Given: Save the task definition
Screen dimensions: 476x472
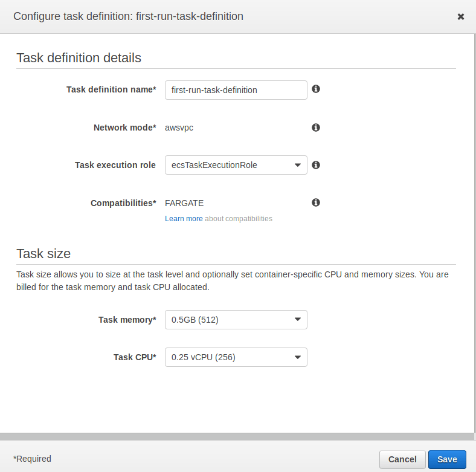Looking at the screenshot, I should tap(447, 459).
